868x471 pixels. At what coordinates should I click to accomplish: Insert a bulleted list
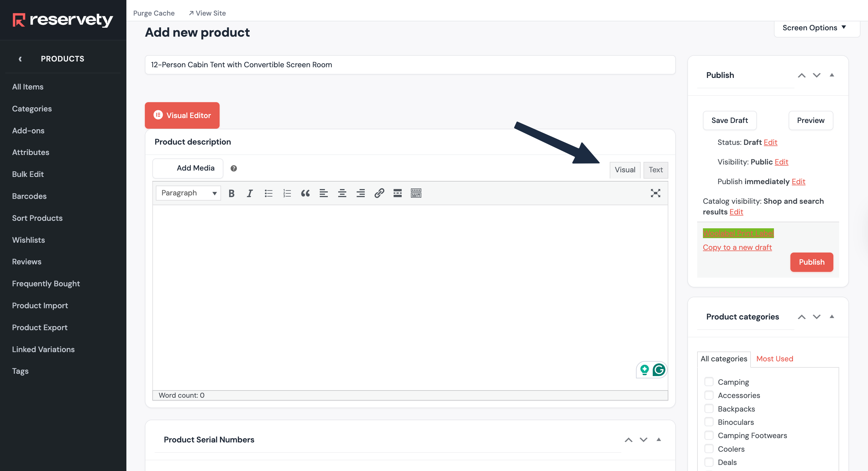[268, 193]
